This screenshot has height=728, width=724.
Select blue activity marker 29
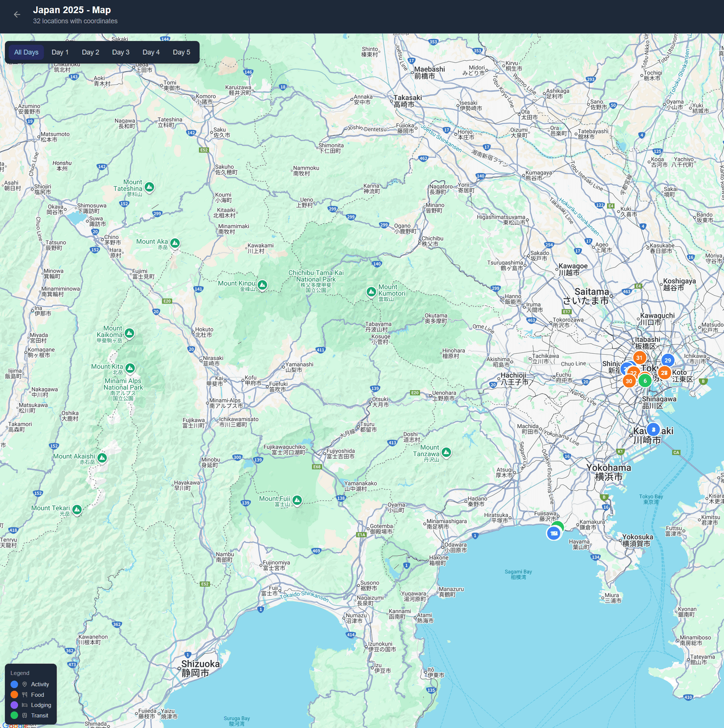coord(667,360)
